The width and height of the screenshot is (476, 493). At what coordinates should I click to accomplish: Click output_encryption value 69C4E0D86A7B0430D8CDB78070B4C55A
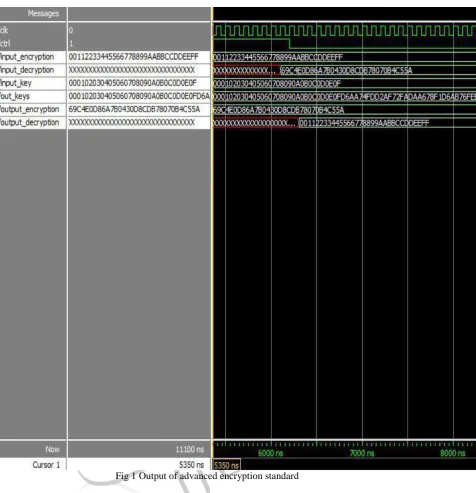point(134,109)
